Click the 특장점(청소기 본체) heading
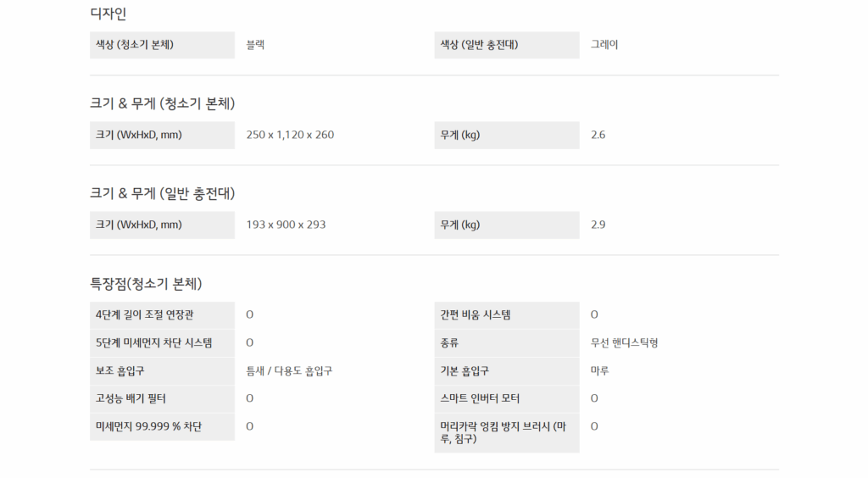This screenshot has height=478, width=868. pos(146,283)
